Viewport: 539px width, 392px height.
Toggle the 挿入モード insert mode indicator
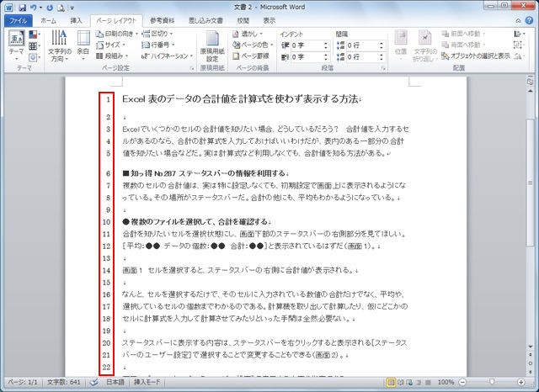click(x=147, y=382)
